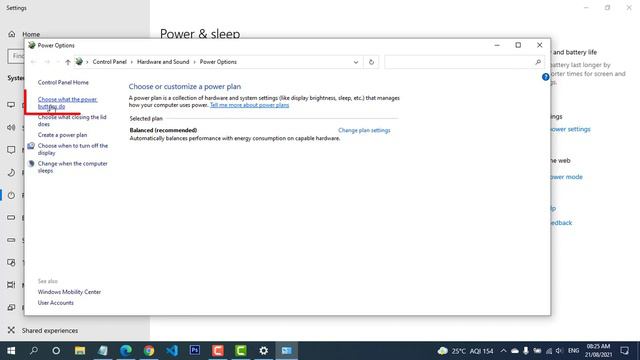Open the Windows Start menu
This screenshot has width=640, height=360.
tap(11, 351)
